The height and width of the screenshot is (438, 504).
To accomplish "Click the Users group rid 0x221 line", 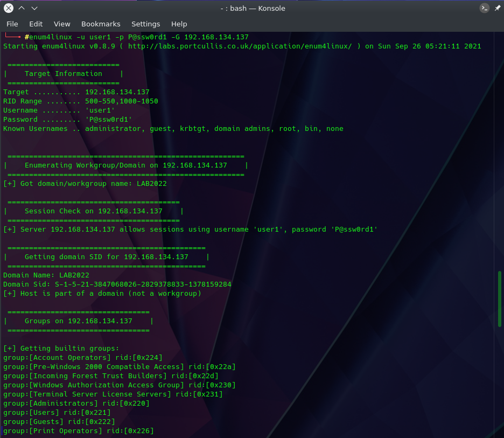I will [57, 413].
